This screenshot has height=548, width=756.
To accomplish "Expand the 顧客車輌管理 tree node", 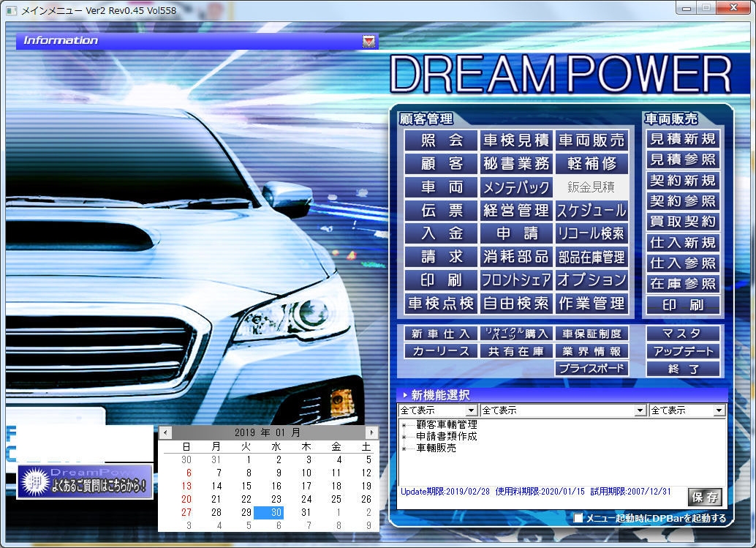I will (x=404, y=426).
